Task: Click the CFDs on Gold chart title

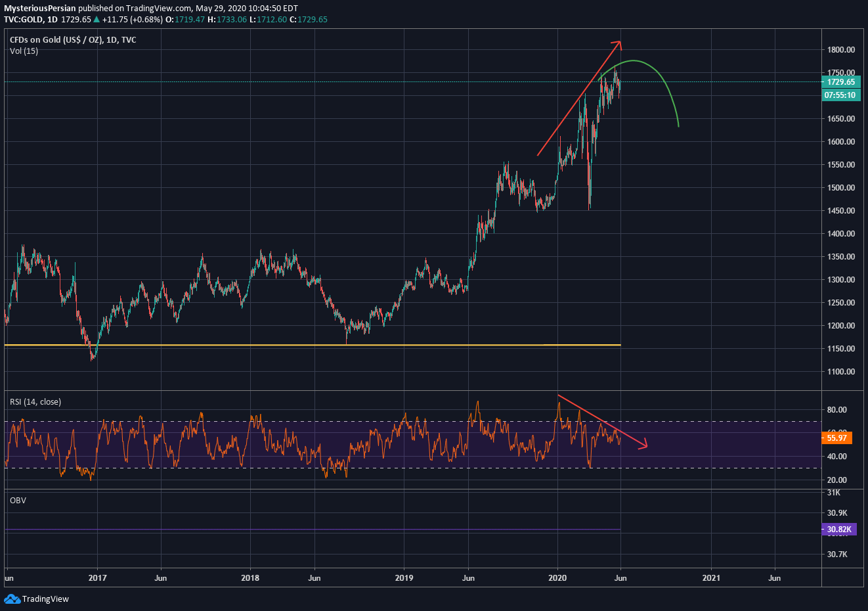Action: pyautogui.click(x=73, y=40)
